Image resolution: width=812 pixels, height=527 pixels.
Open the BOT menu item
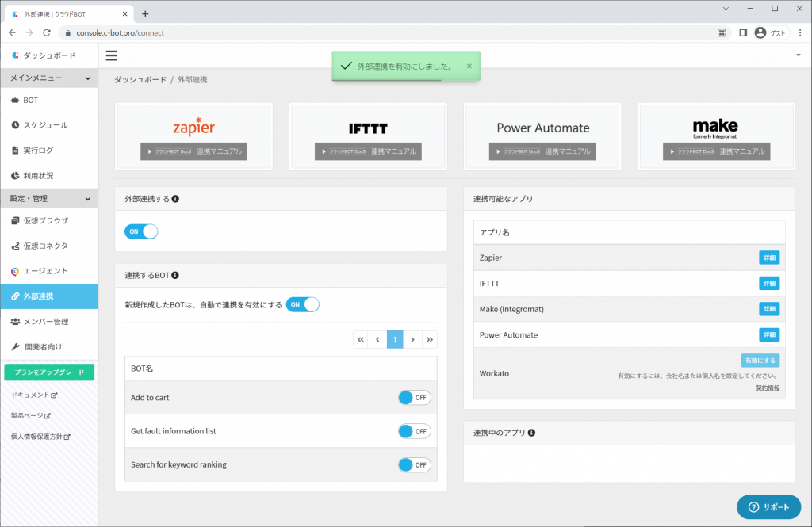(x=49, y=101)
